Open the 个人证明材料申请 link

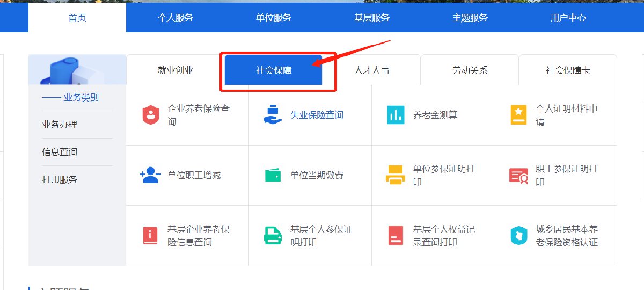tap(567, 115)
